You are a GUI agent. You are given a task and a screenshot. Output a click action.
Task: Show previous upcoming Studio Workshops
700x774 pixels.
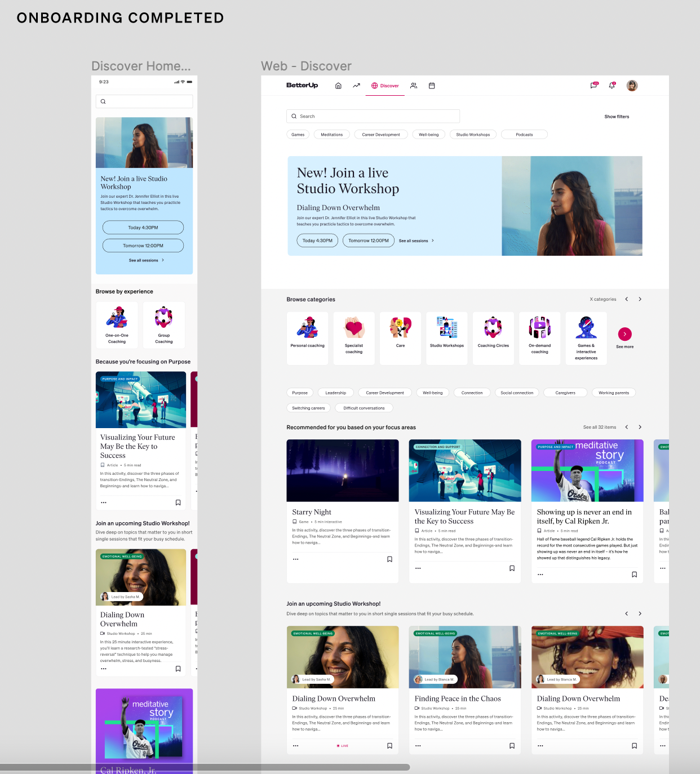[626, 613]
